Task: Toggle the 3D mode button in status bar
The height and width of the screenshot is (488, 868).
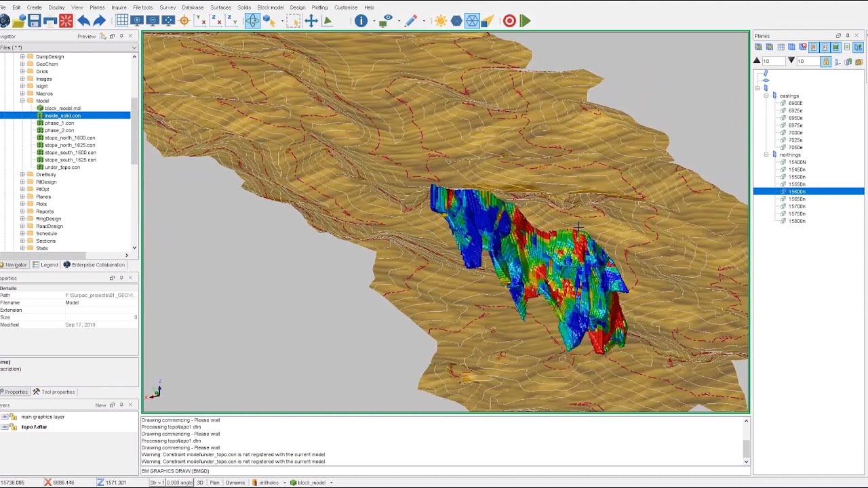Action: click(x=200, y=483)
